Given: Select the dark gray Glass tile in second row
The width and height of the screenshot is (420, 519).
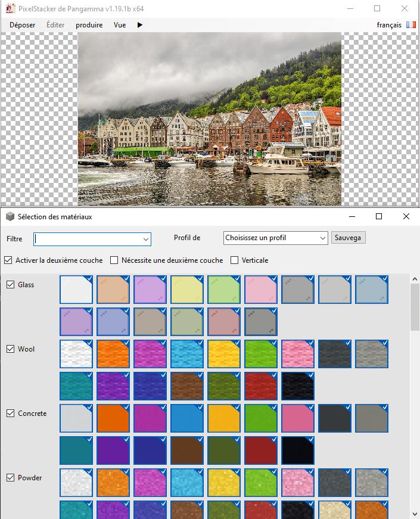Looking at the screenshot, I should click(261, 322).
